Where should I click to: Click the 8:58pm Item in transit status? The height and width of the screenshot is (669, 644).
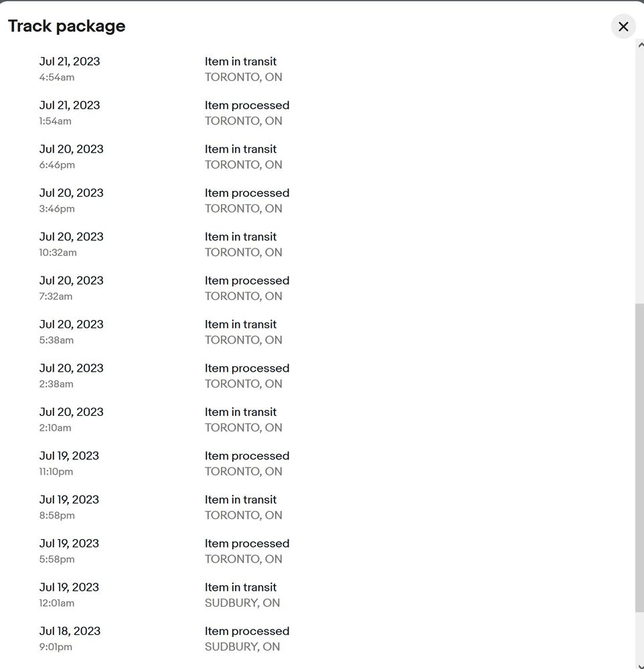[240, 500]
